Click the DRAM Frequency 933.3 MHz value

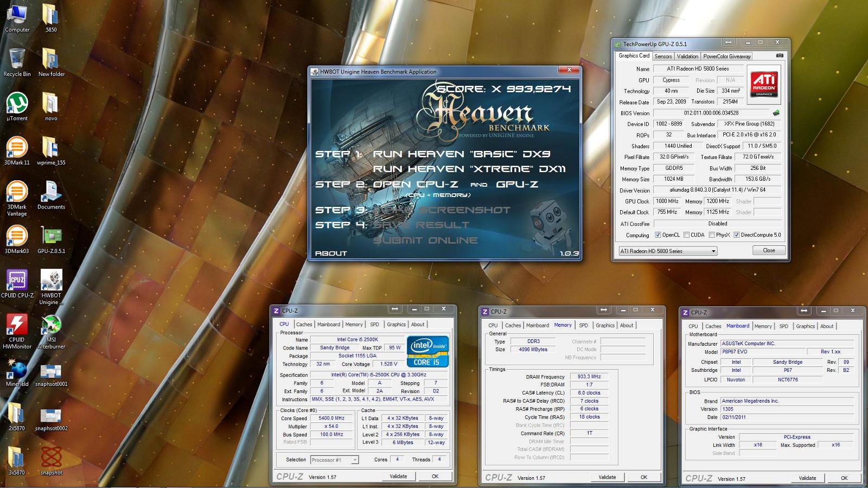point(589,377)
